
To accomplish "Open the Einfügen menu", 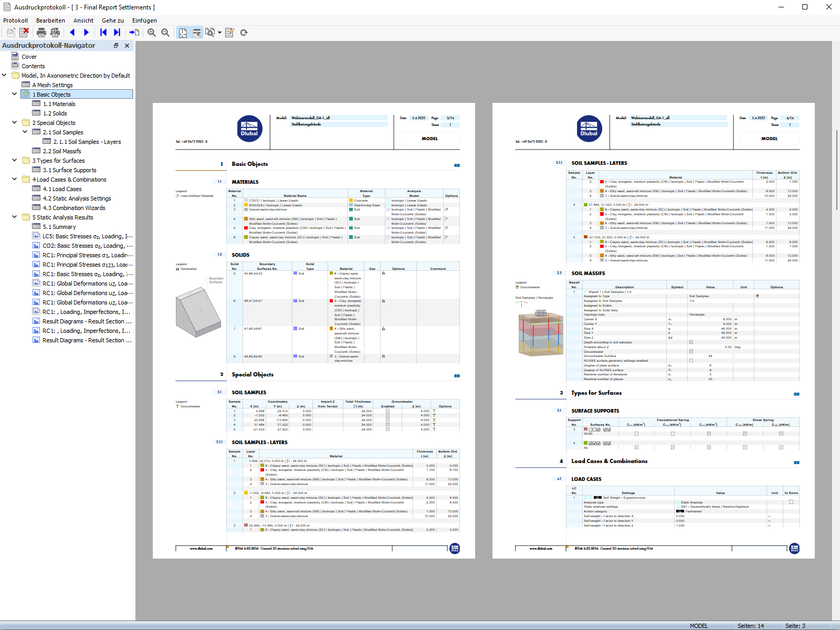I will point(144,20).
